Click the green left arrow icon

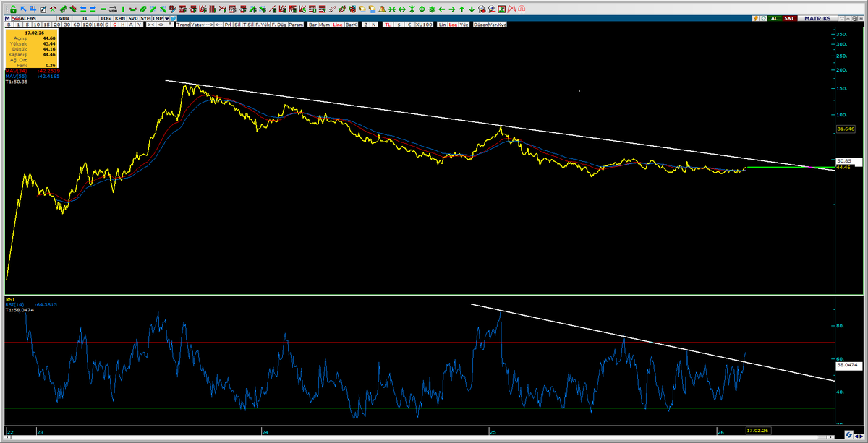pos(441,9)
